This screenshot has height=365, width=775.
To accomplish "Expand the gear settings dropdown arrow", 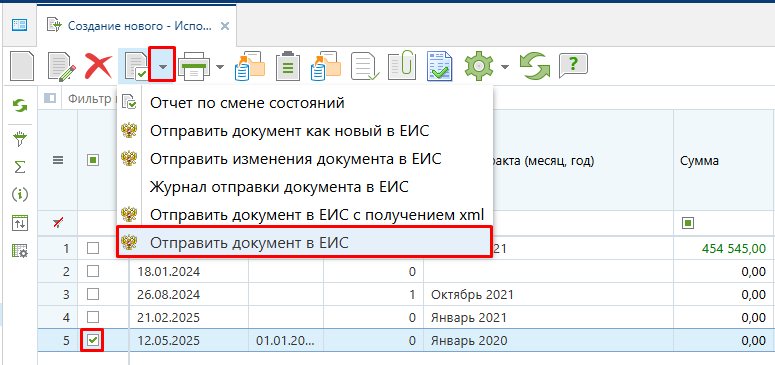I will click(504, 66).
